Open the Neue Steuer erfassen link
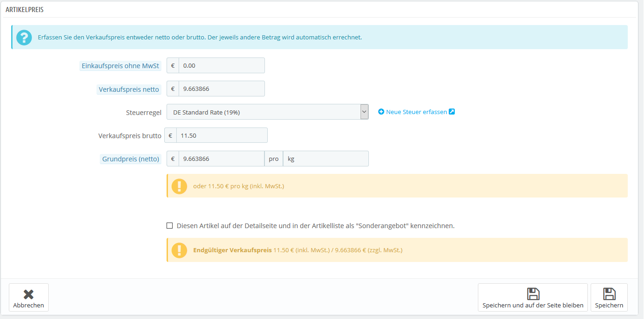The image size is (644, 319). point(417,112)
